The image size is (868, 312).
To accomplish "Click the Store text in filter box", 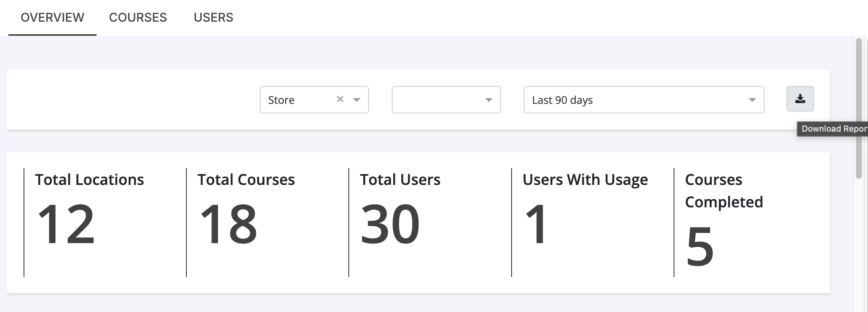I will [x=281, y=100].
